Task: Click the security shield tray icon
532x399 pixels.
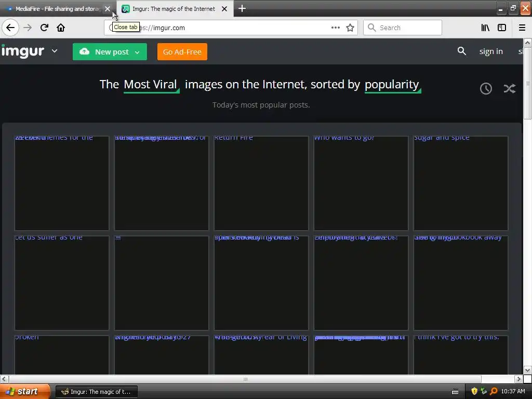Action: 474,392
